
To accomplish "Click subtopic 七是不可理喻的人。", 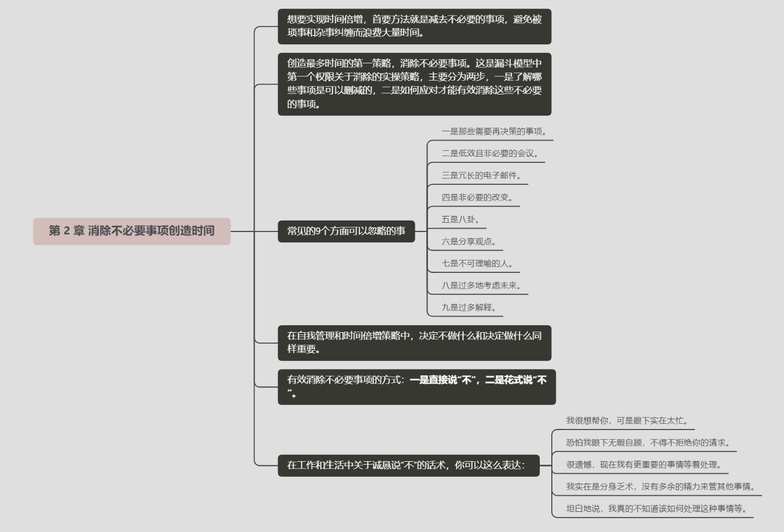I will pyautogui.click(x=478, y=263).
